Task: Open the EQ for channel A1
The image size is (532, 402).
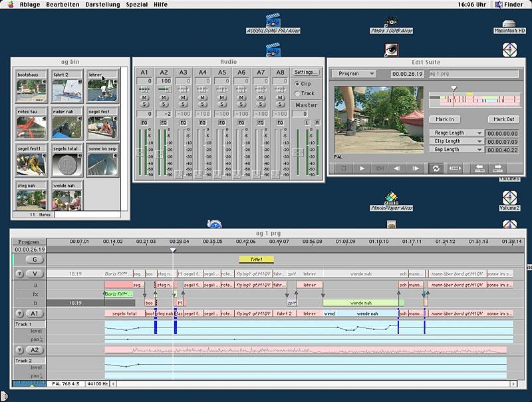Action: click(144, 122)
